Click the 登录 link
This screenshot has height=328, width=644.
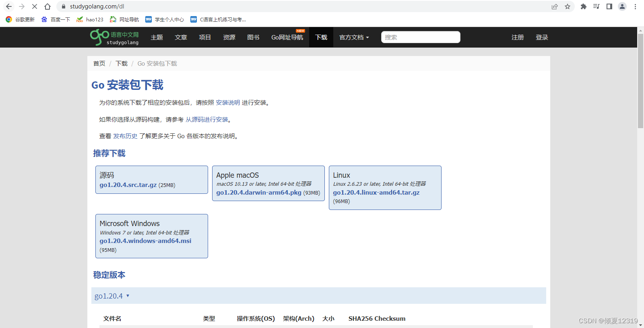point(542,37)
